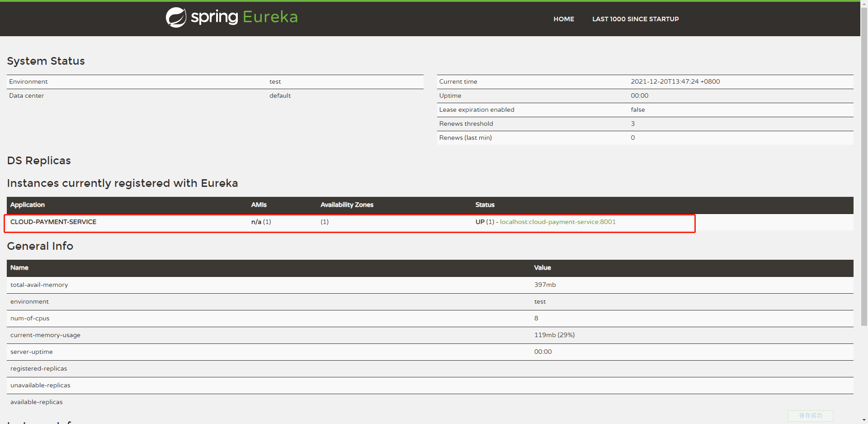Select the server-uptime row name
This screenshot has width=868, height=424.
coord(32,352)
